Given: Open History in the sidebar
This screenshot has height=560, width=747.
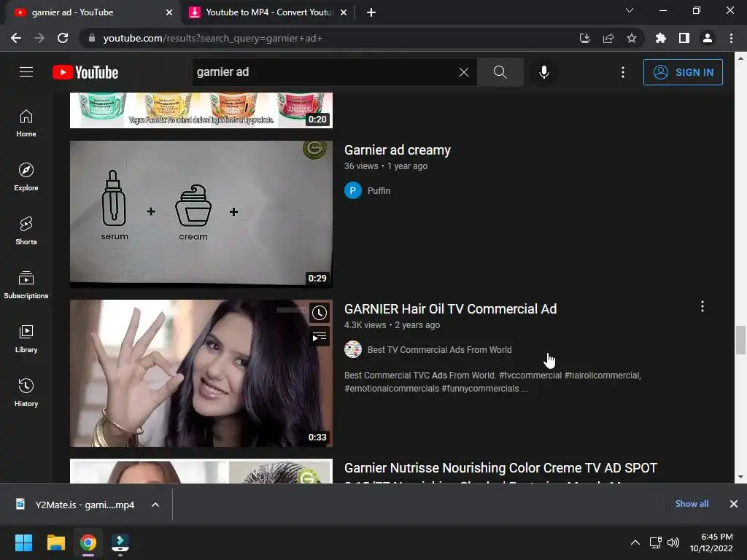Looking at the screenshot, I should tap(26, 392).
